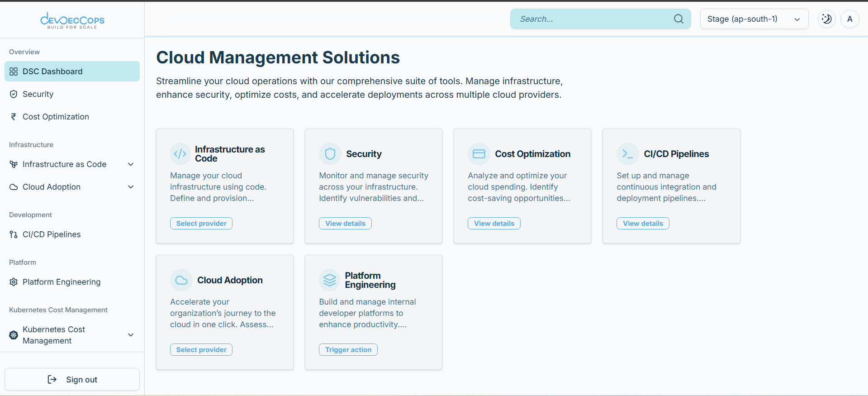Click the cloud icon on Cloud Adoption card
Viewport: 868px width, 396px height.
pyautogui.click(x=181, y=280)
